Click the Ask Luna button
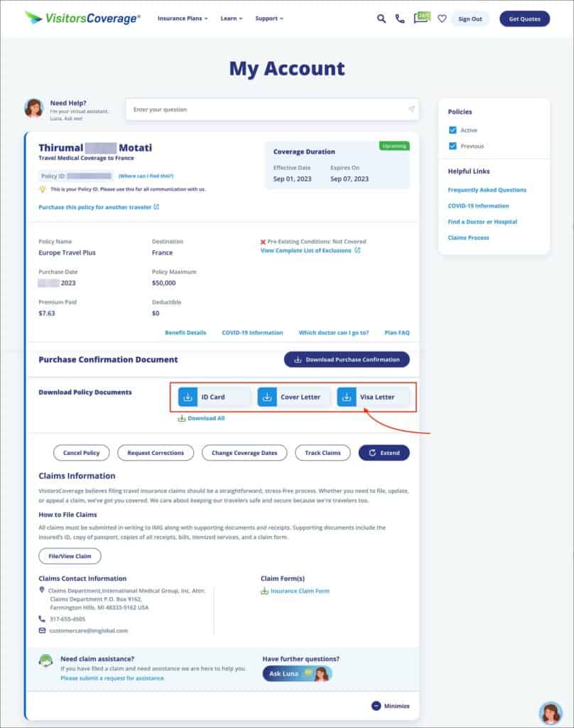 (297, 674)
